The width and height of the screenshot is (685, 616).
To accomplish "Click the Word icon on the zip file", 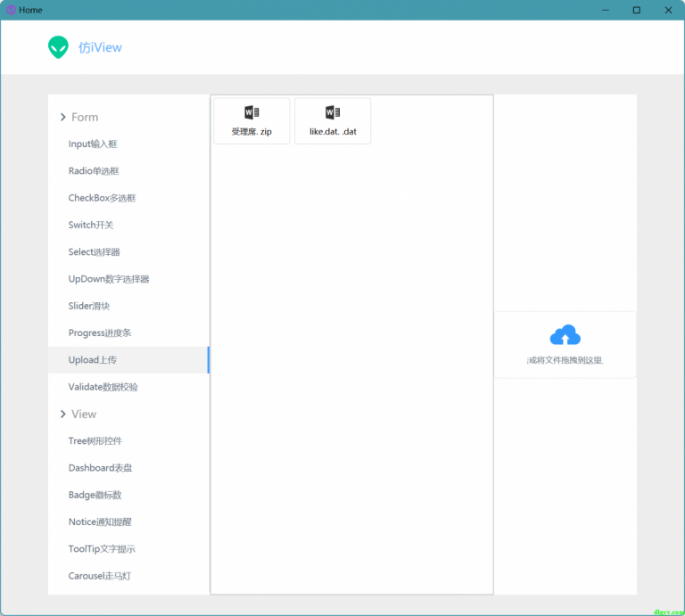I will pyautogui.click(x=252, y=112).
